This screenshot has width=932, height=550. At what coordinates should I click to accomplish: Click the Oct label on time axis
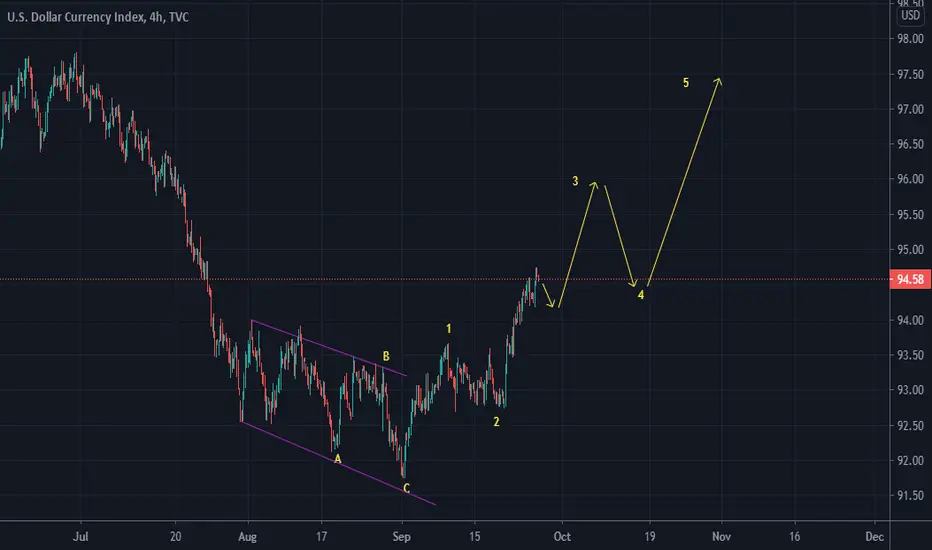562,536
